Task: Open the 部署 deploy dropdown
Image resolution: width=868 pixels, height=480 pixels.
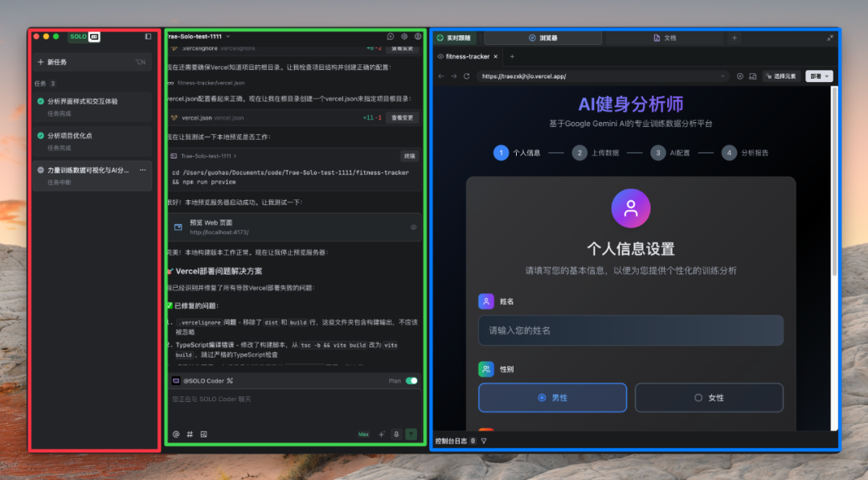Action: click(x=818, y=76)
